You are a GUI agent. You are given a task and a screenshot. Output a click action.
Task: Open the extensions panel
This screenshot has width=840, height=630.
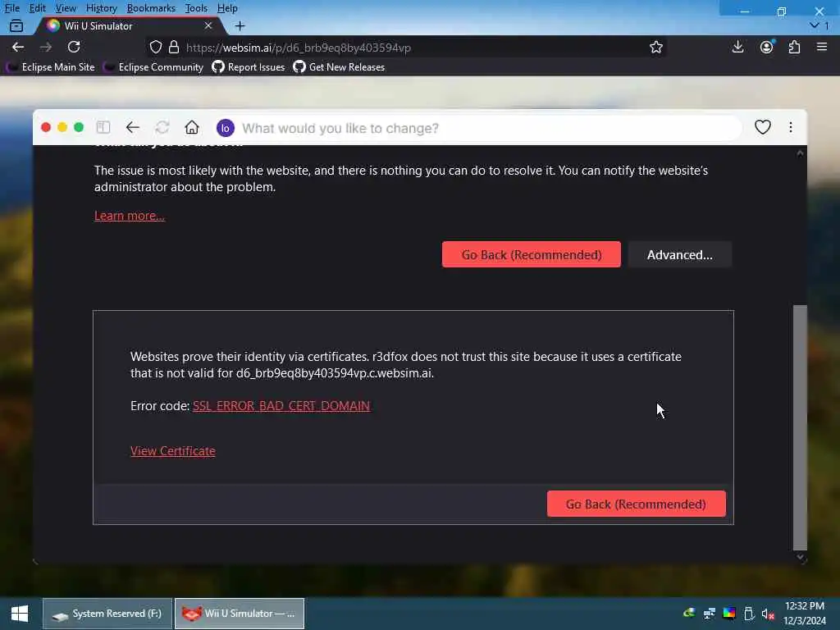794,47
